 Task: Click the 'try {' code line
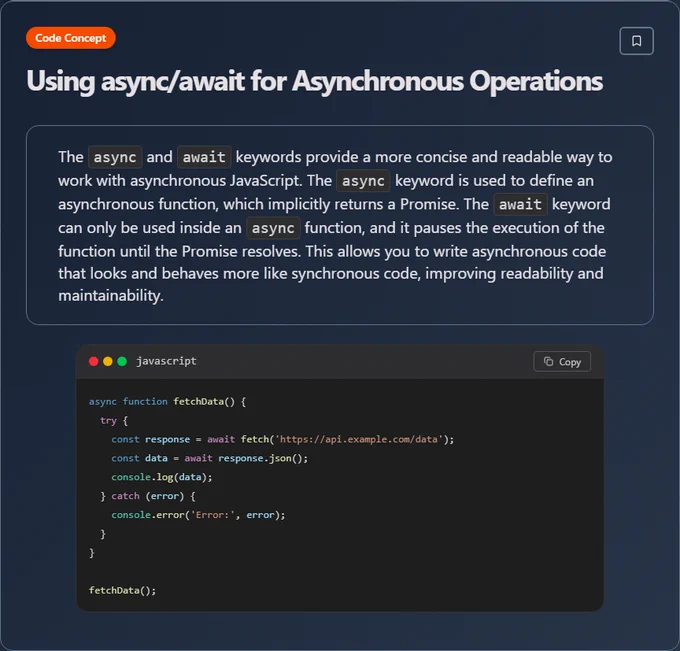(114, 420)
